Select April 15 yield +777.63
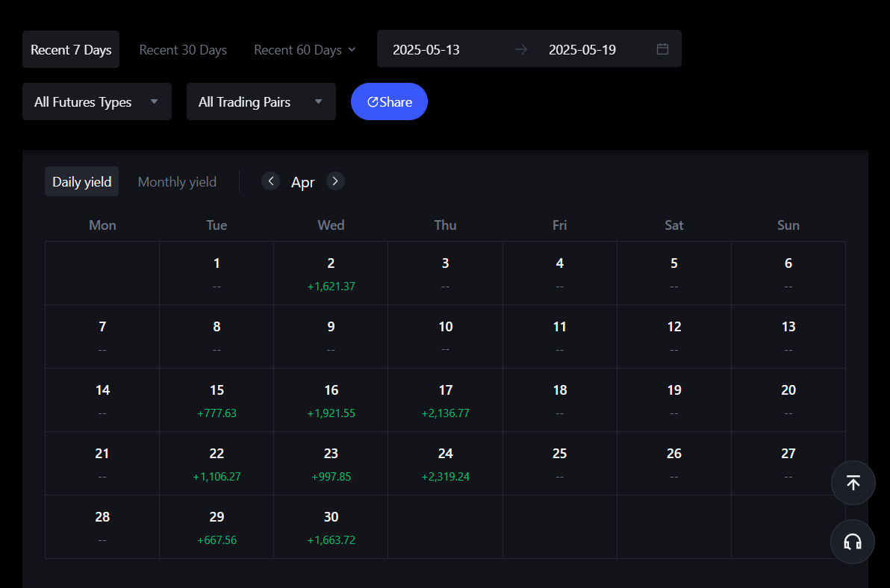The width and height of the screenshot is (890, 588). coord(217,400)
